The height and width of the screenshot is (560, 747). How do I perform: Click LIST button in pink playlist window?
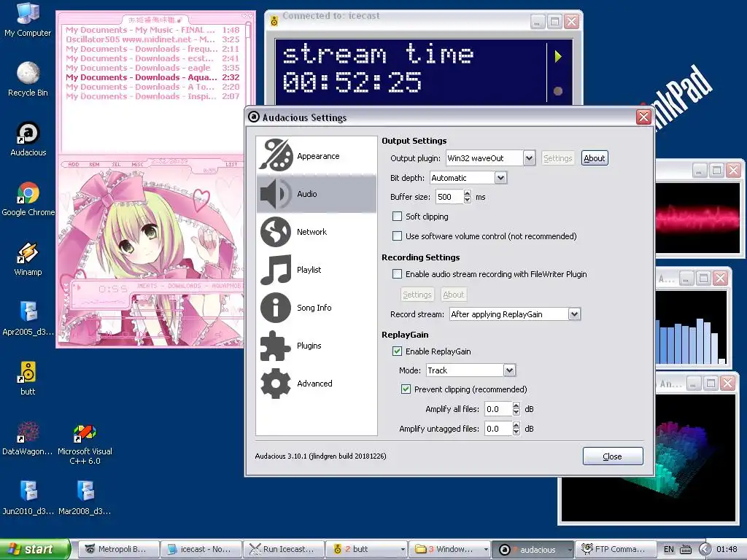pos(231,164)
